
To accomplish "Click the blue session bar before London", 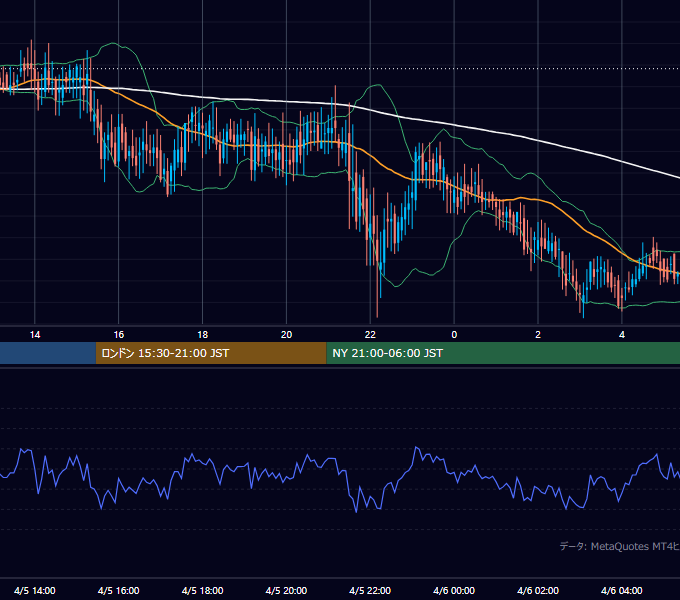I will click(x=48, y=353).
